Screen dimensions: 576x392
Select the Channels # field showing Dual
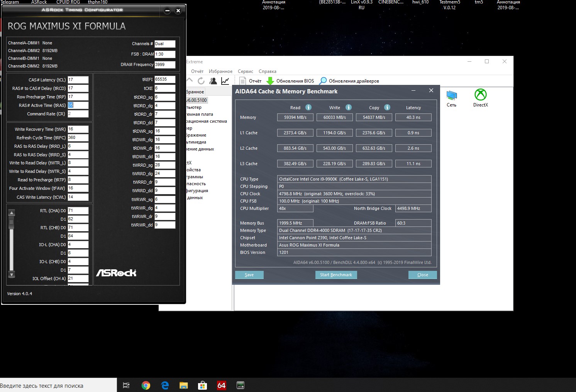pyautogui.click(x=165, y=44)
